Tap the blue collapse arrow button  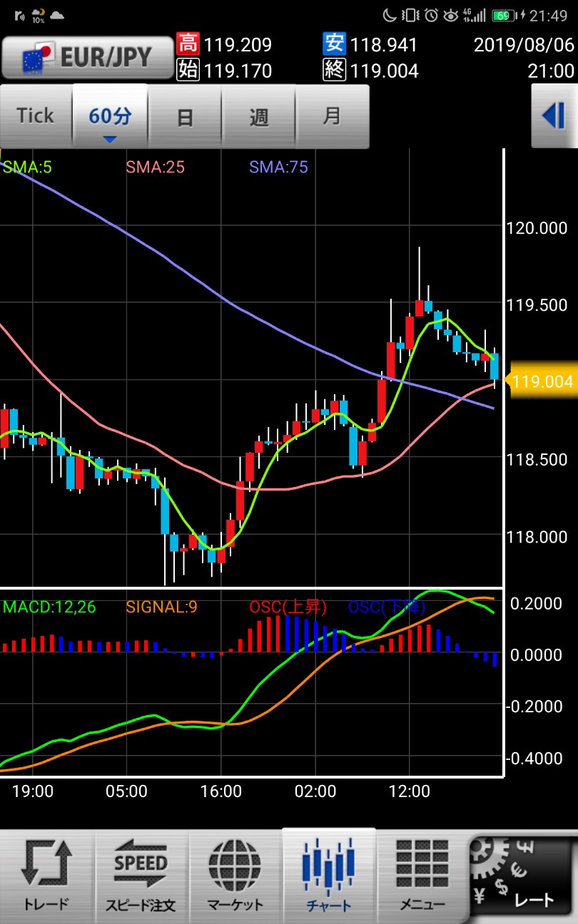coord(554,115)
